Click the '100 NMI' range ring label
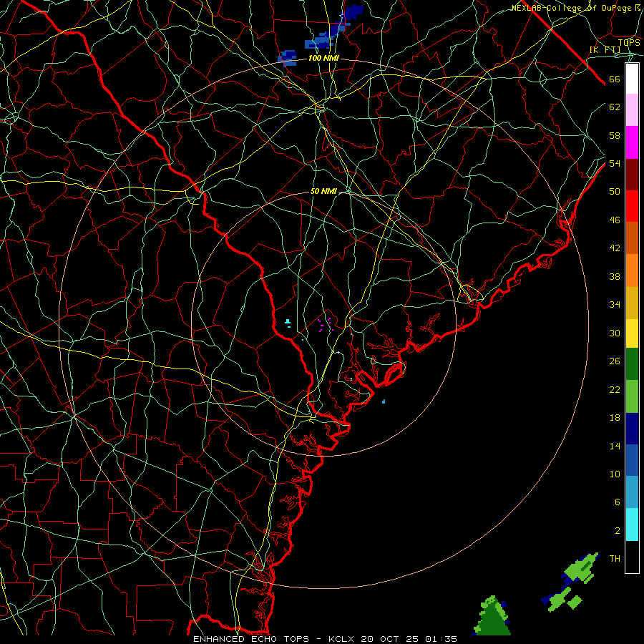This screenshot has height=644, width=644. (323, 59)
